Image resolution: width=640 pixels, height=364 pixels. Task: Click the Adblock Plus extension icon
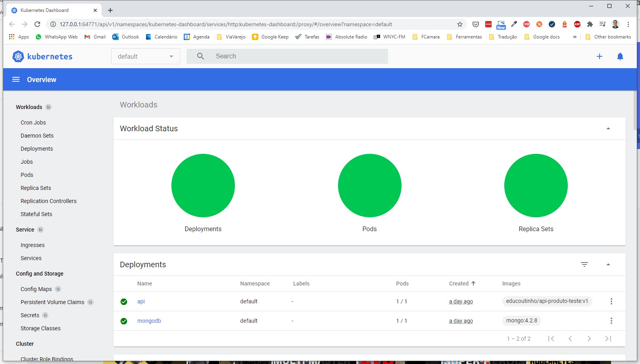point(577,24)
